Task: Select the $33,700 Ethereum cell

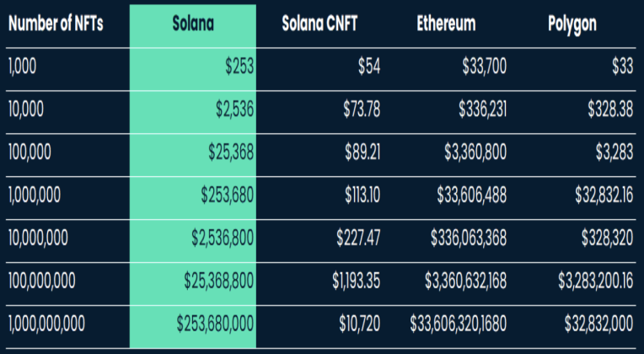Action: [485, 66]
